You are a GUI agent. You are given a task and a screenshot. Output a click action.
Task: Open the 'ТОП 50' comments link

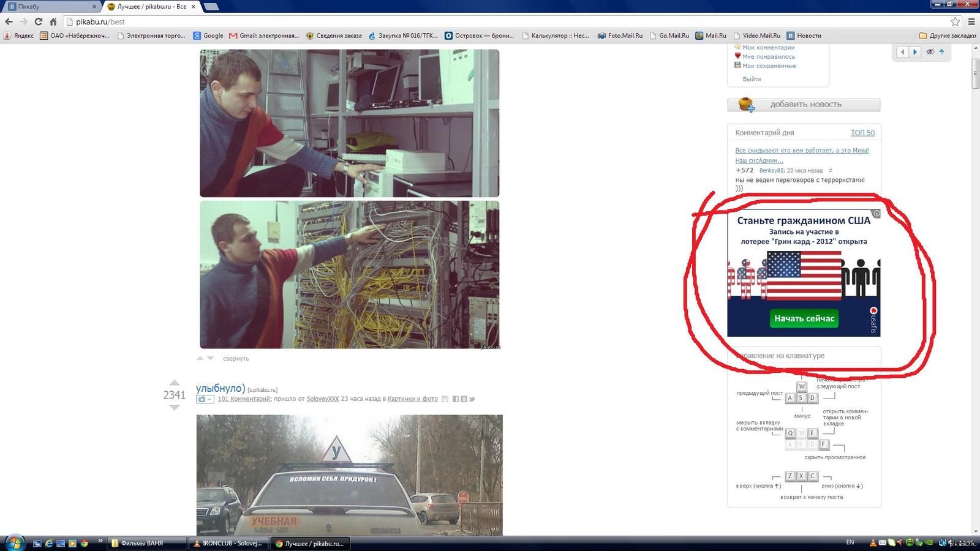(x=862, y=133)
